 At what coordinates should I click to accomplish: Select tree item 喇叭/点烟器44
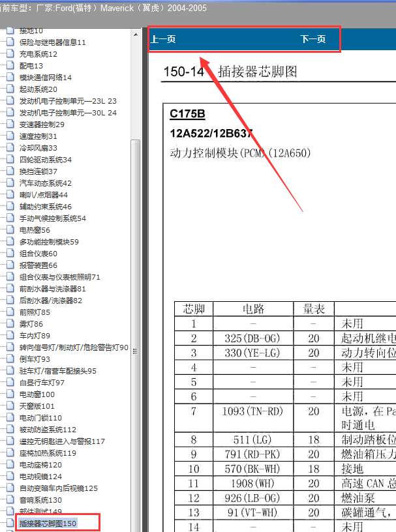(x=44, y=195)
